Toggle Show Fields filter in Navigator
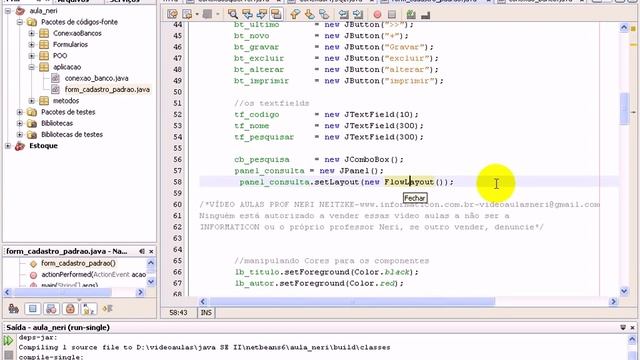The image size is (640, 360). [33, 309]
